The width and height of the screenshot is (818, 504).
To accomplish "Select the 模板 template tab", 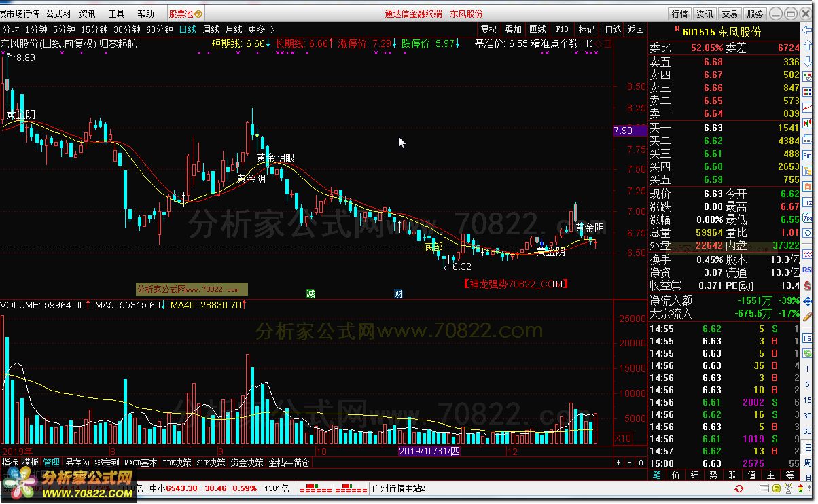I will click(x=31, y=463).
